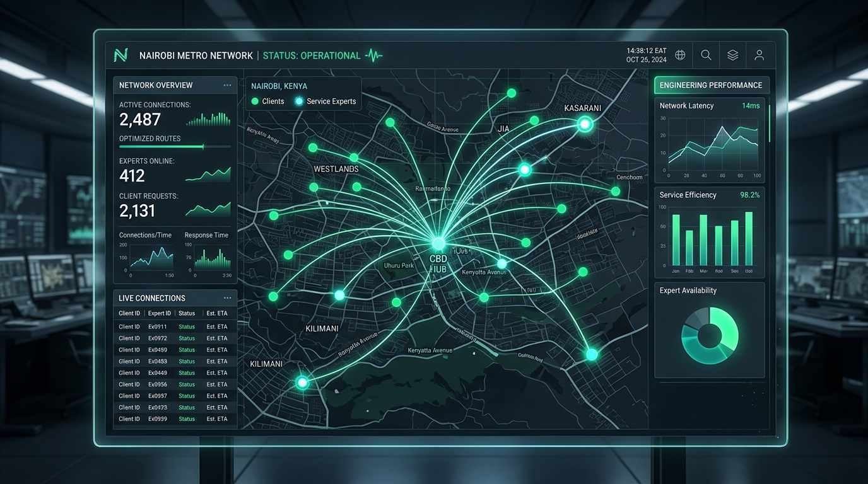Click the WESTLANDS map label
The image size is (868, 484).
click(336, 169)
